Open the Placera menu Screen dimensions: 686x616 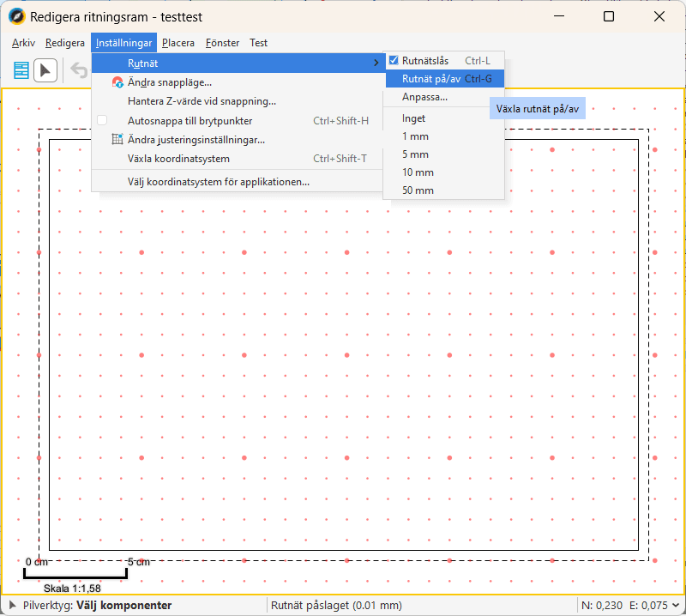[x=178, y=43]
